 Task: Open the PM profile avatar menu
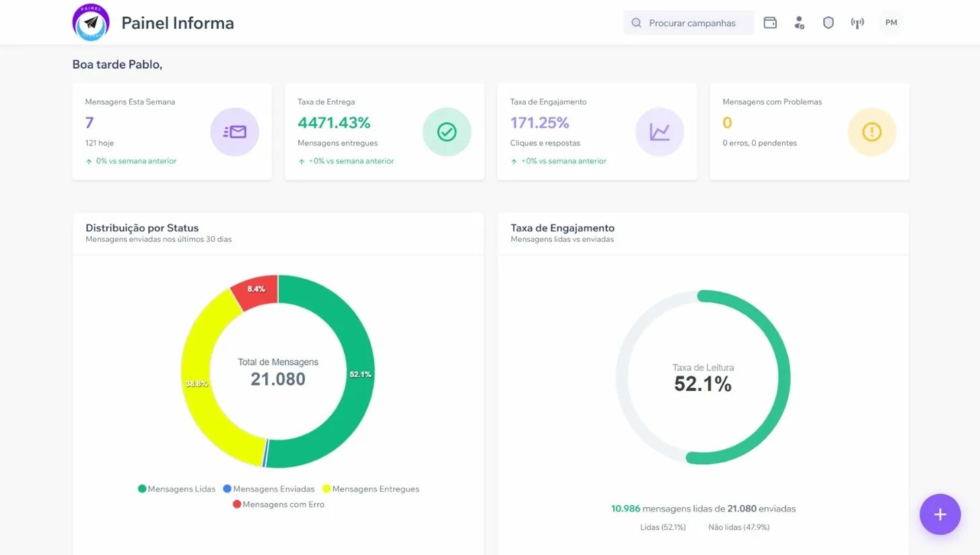click(x=890, y=22)
